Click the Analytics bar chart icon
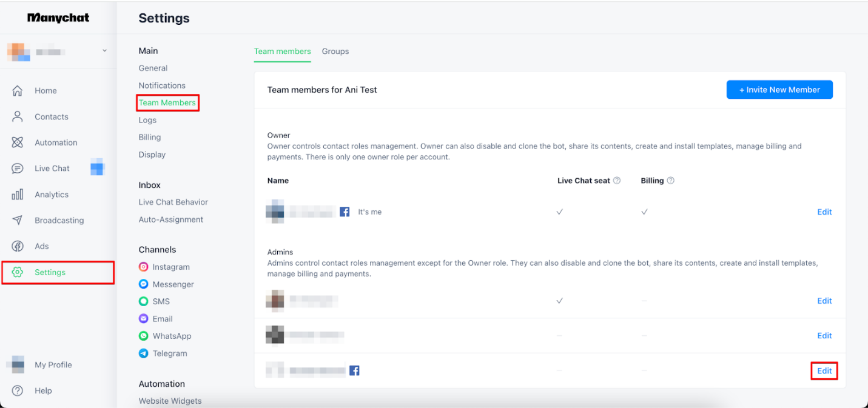Image resolution: width=868 pixels, height=408 pixels. pos(18,195)
